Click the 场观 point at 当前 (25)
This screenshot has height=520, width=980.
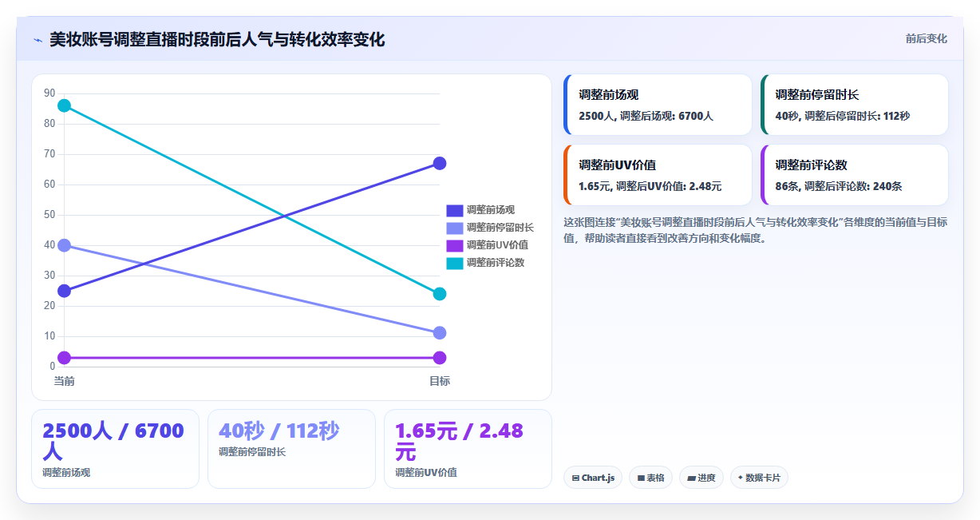tap(64, 291)
